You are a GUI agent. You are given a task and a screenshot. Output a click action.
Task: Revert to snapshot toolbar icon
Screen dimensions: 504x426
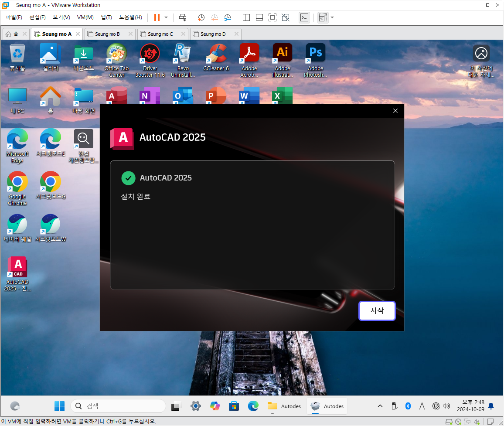[x=215, y=17]
